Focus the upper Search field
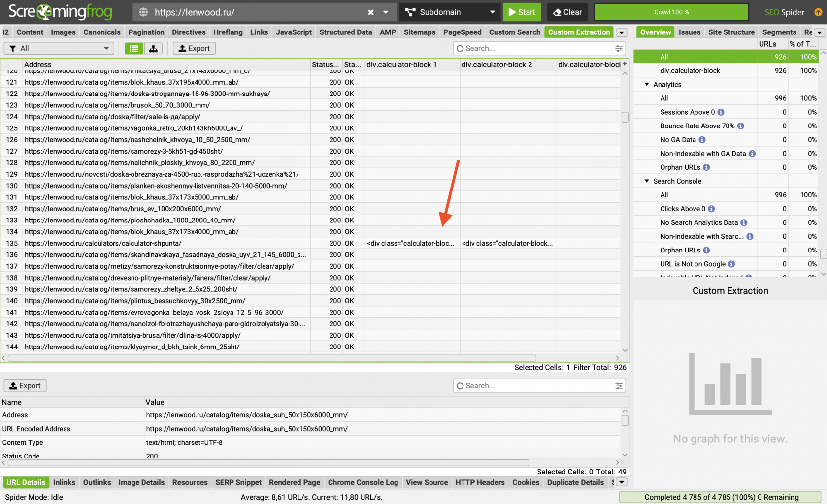 pos(539,48)
